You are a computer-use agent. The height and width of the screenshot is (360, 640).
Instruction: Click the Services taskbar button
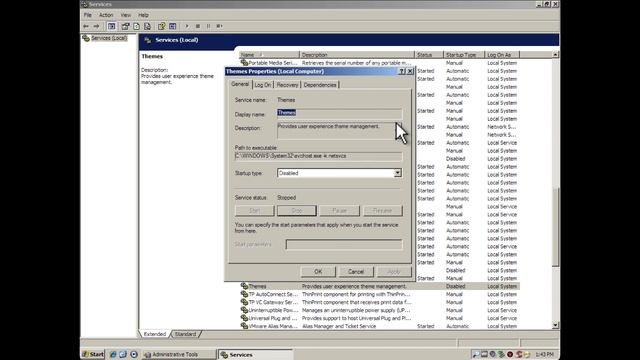click(256, 354)
